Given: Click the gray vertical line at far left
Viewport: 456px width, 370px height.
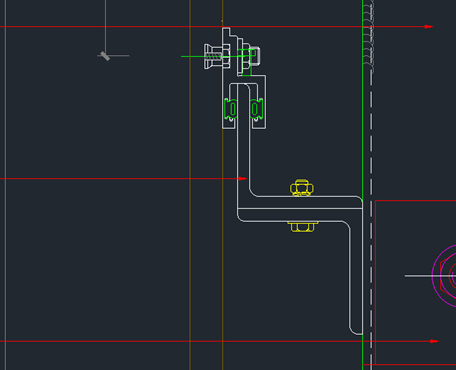Looking at the screenshot, I should coord(6,185).
